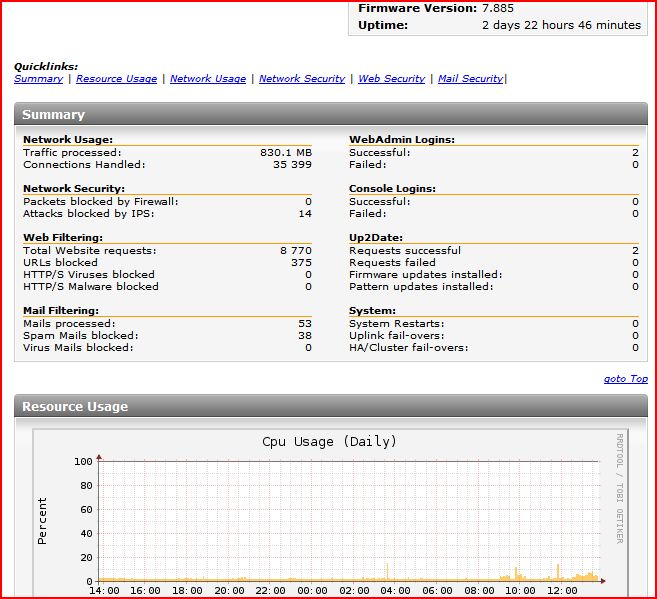Screen dimensions: 657x599
Task: Click the CPU usage graph plot area
Action: tap(348, 520)
